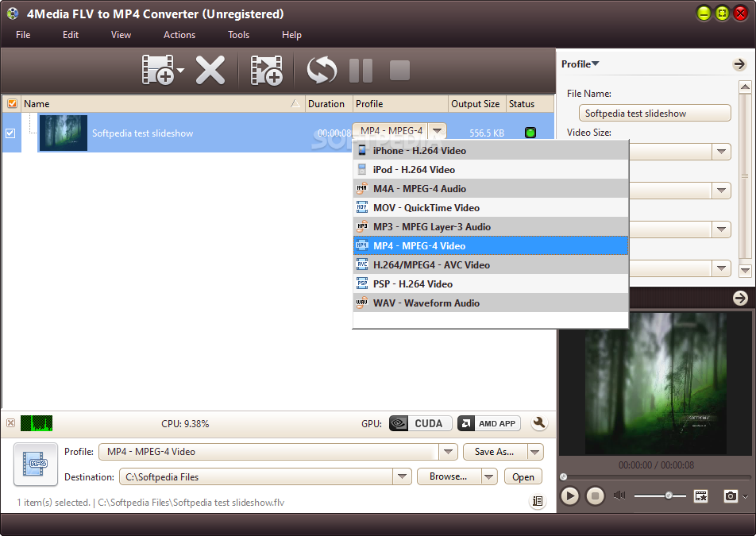
Task: Select iPhone - H.264 Video profile
Action: coord(491,150)
